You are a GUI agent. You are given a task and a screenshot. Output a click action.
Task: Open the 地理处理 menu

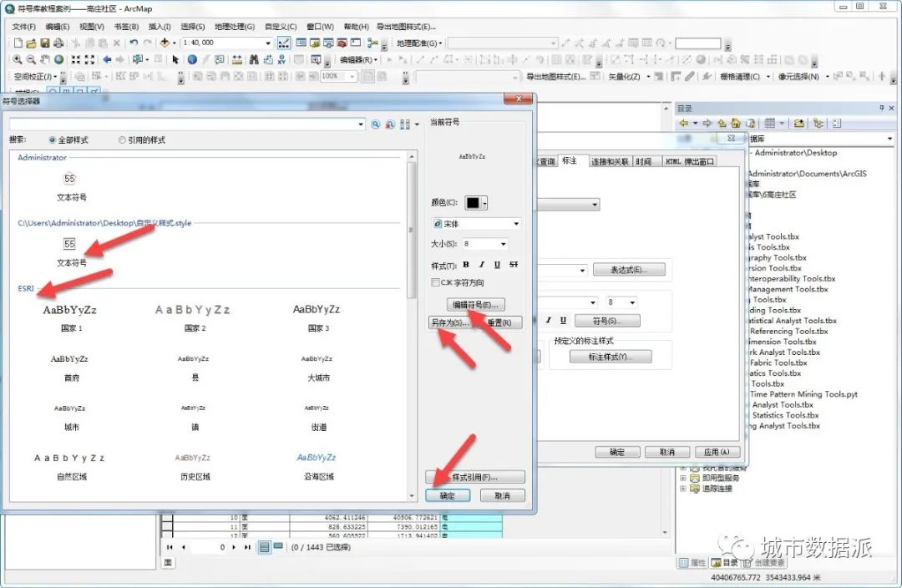click(234, 27)
